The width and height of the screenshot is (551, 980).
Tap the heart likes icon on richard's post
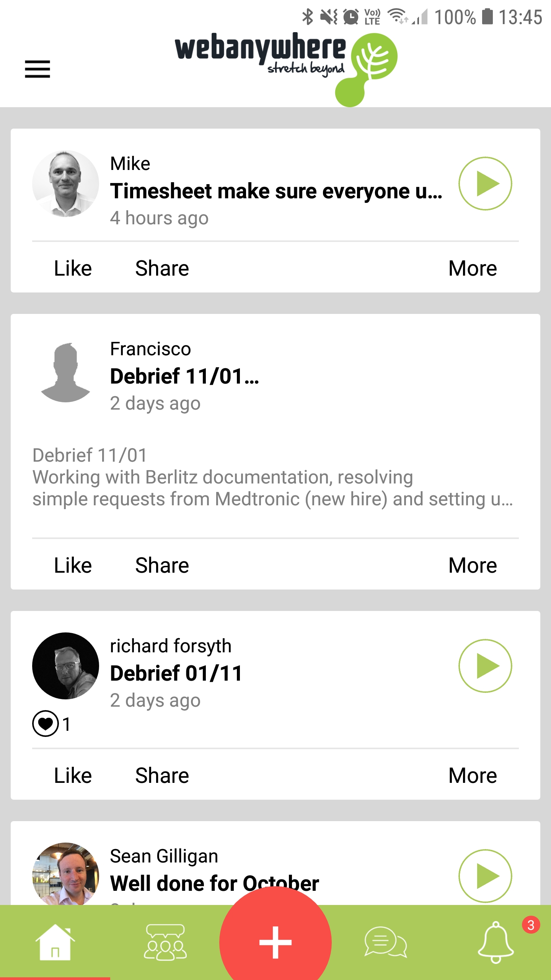click(46, 724)
